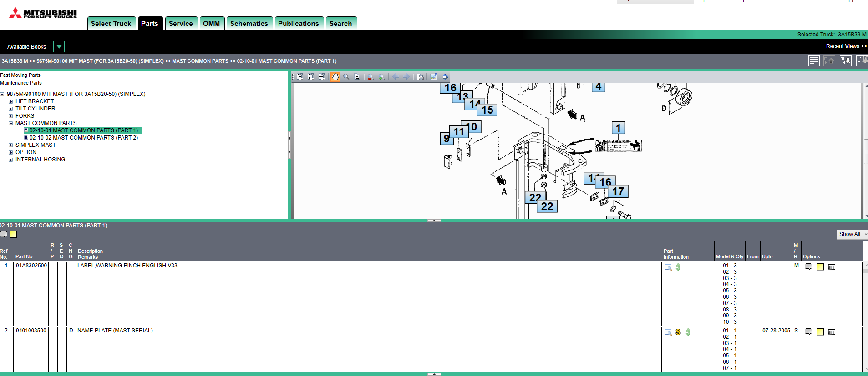This screenshot has height=376, width=868.
Task: Switch to the Service tab
Action: point(181,24)
